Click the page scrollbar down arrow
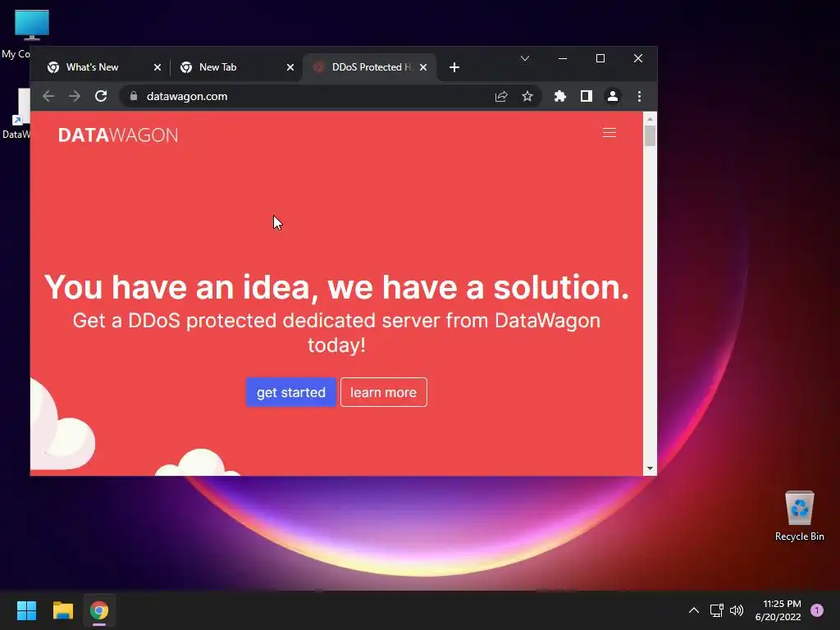The height and width of the screenshot is (630, 840). tap(650, 468)
